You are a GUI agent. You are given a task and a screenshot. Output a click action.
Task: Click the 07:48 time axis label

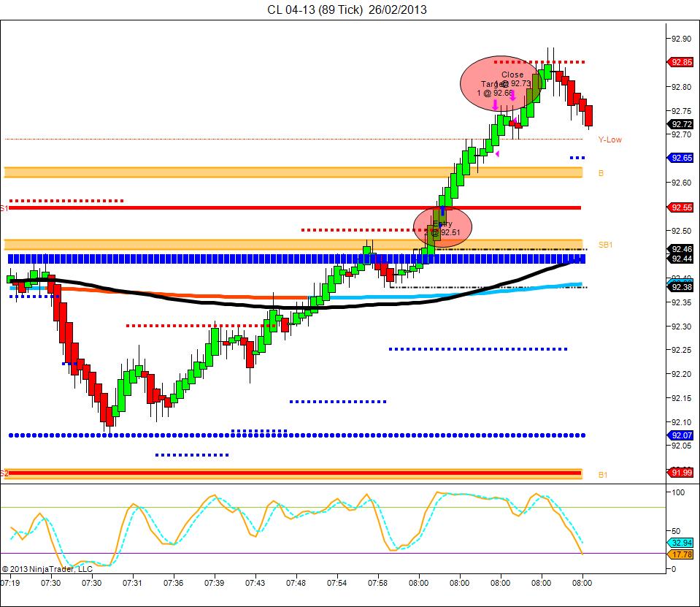click(296, 583)
